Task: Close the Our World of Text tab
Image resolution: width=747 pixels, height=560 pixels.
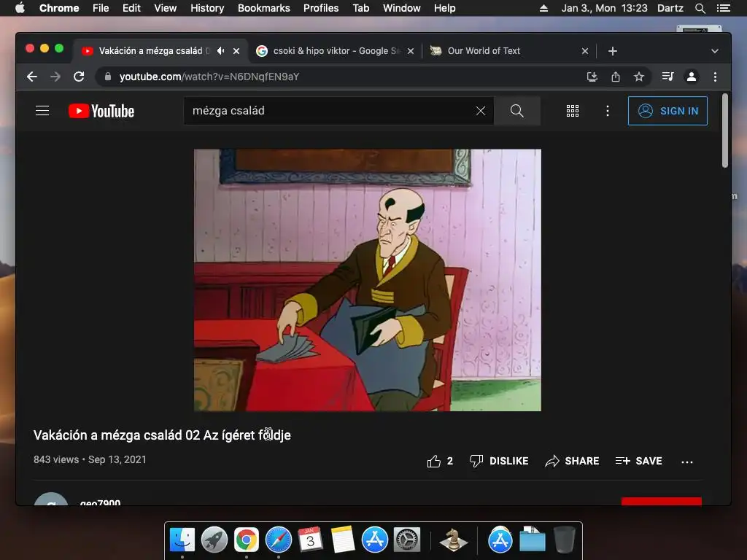Action: tap(585, 51)
